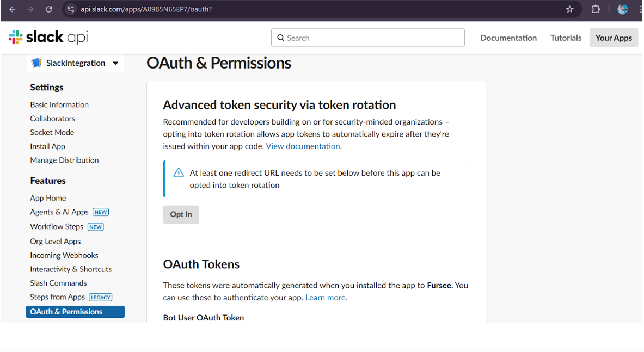Viewport: 644px width, 352px height.
Task: Bookmark this page with star icon
Action: click(569, 9)
